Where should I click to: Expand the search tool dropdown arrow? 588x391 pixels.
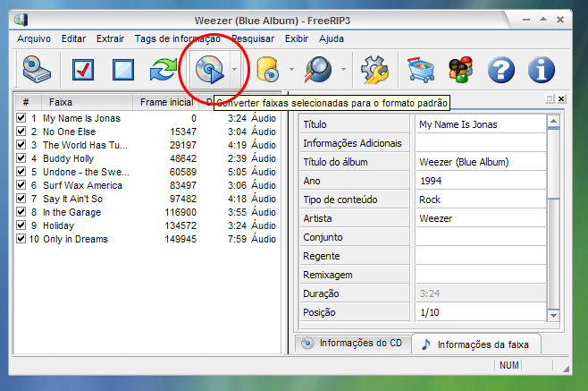pyautogui.click(x=343, y=70)
